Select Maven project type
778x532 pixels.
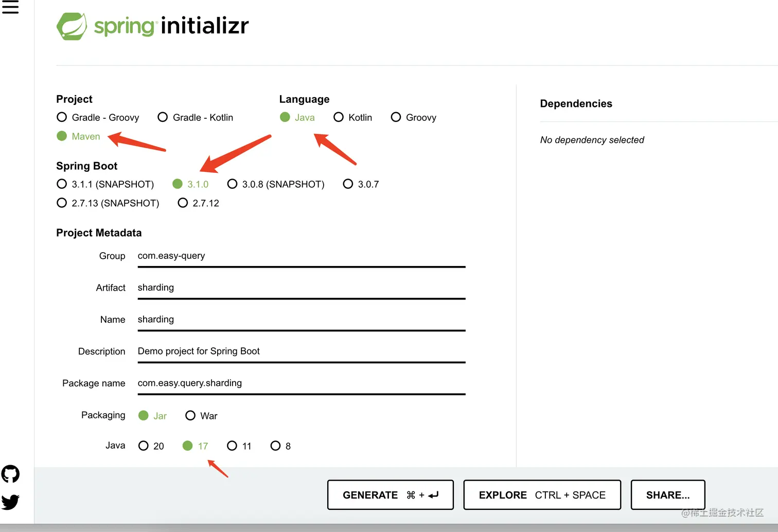point(78,136)
